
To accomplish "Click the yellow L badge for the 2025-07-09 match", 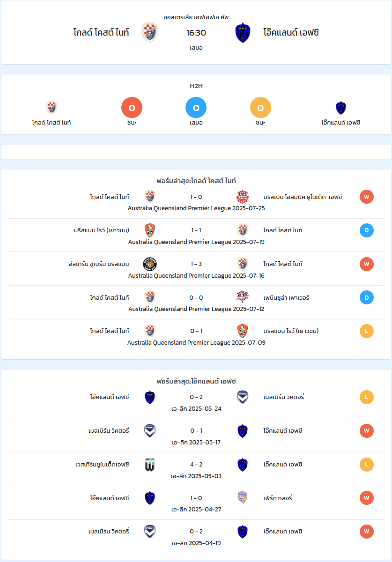I will click(367, 331).
